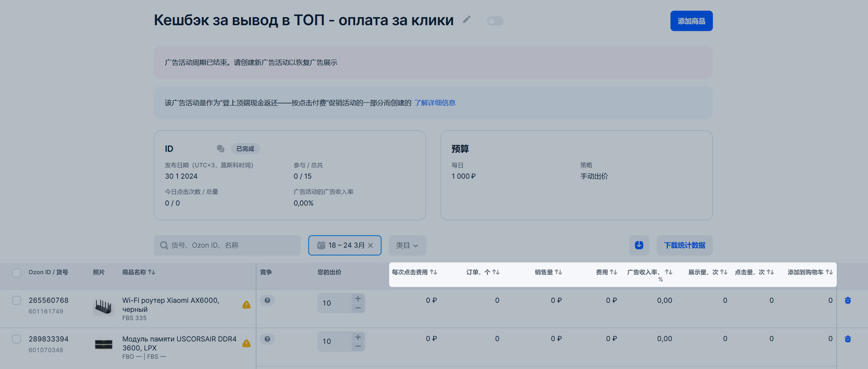Delete Xiaomi AX6000 router with trash icon
This screenshot has width=868, height=369.
848,300
